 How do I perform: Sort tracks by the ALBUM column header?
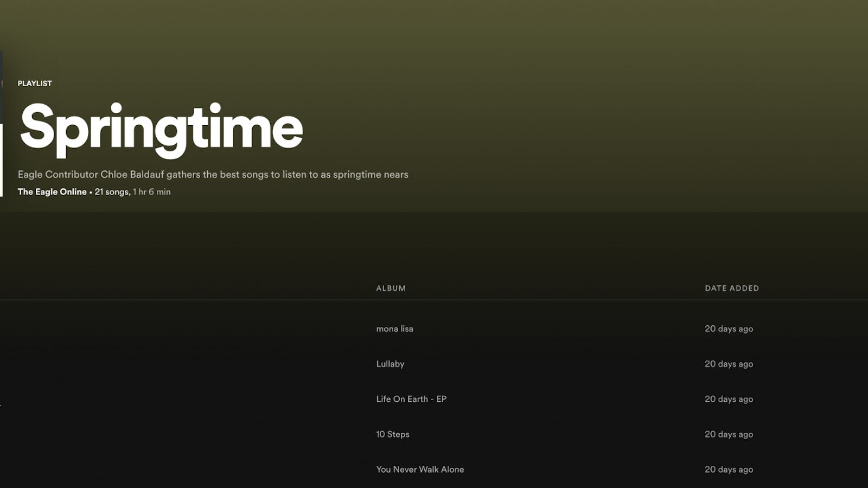pyautogui.click(x=391, y=288)
